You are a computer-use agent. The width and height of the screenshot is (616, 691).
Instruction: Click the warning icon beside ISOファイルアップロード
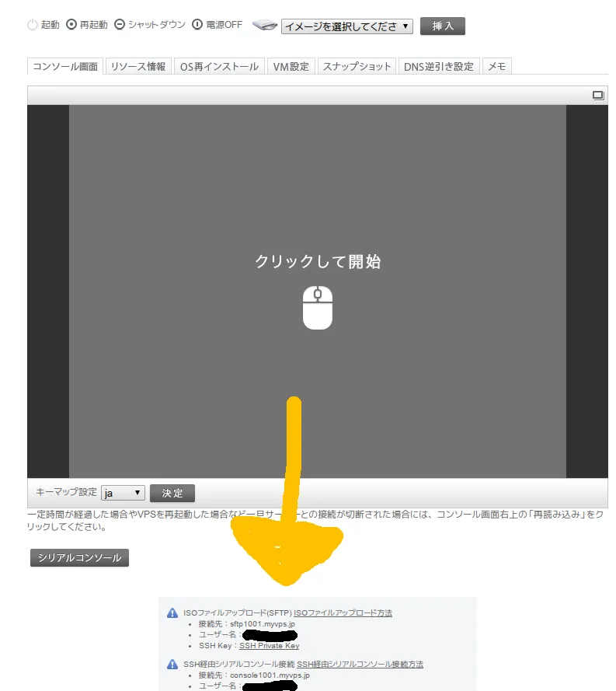click(x=172, y=613)
